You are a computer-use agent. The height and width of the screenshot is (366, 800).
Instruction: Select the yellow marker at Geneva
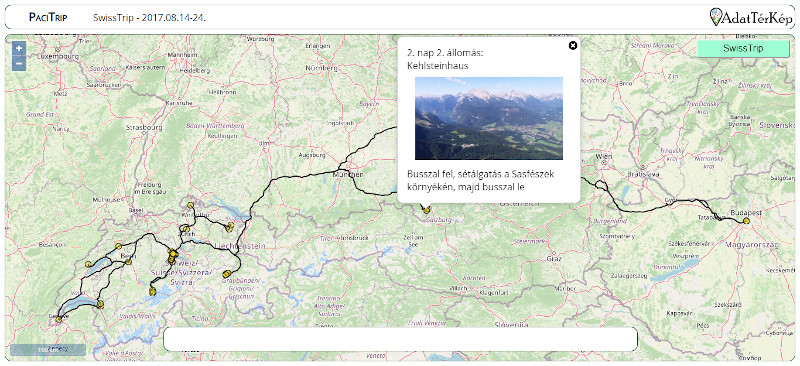tap(59, 319)
